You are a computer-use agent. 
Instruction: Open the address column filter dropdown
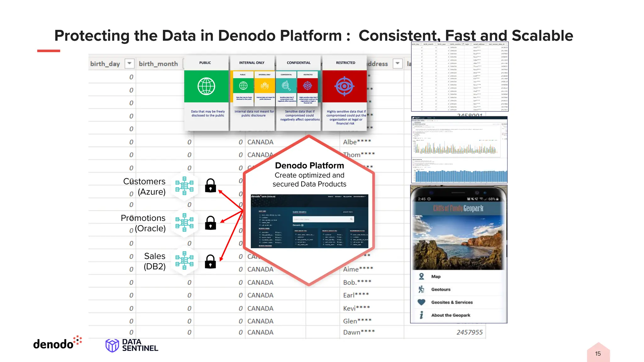click(x=397, y=63)
